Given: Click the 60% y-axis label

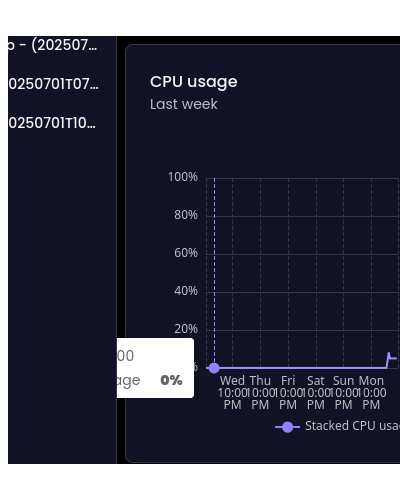Looking at the screenshot, I should coord(186,253).
